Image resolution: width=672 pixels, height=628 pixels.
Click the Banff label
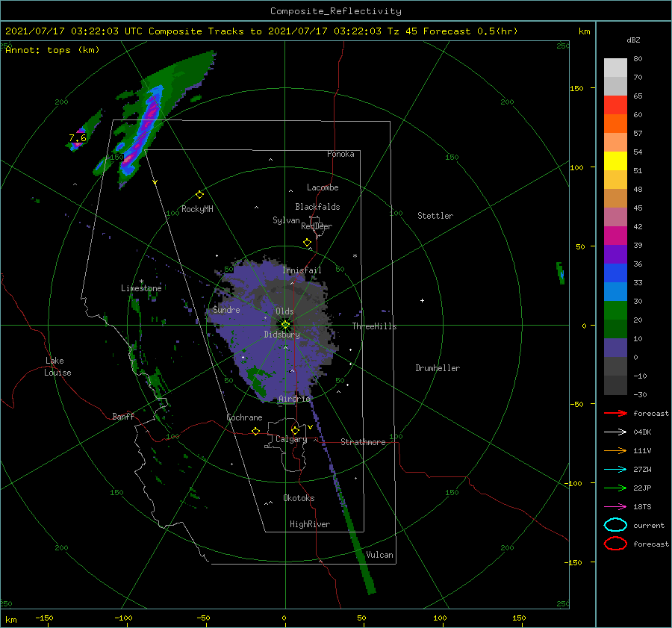tap(123, 416)
